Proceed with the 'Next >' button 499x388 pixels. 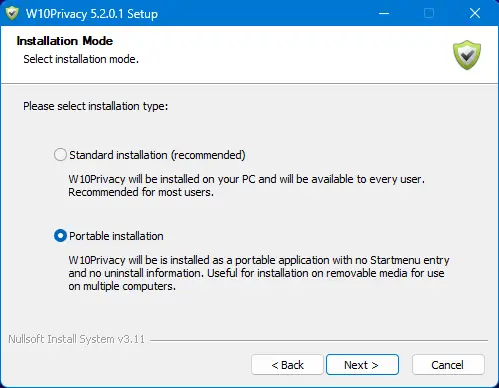(362, 365)
